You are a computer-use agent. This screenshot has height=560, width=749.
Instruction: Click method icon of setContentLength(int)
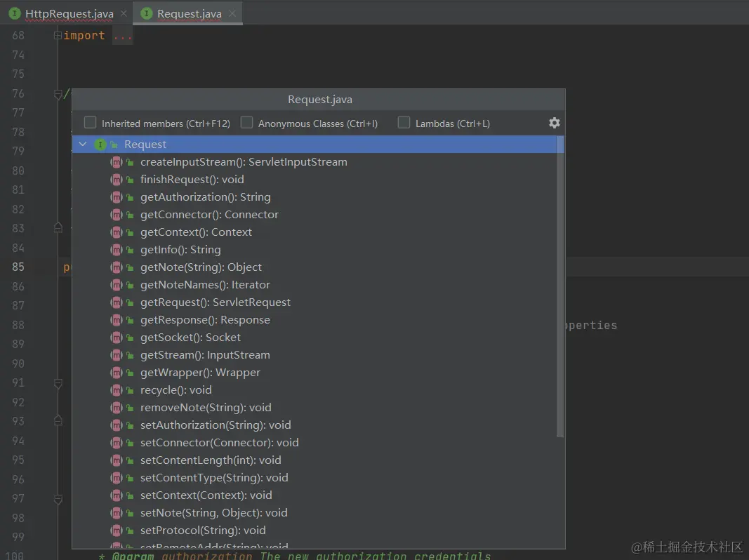[117, 460]
